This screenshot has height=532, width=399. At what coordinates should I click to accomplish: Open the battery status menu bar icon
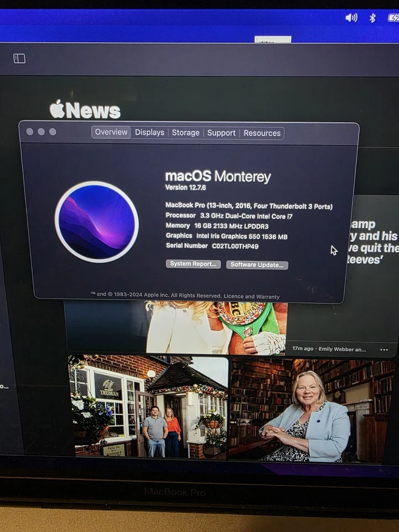coord(393,18)
